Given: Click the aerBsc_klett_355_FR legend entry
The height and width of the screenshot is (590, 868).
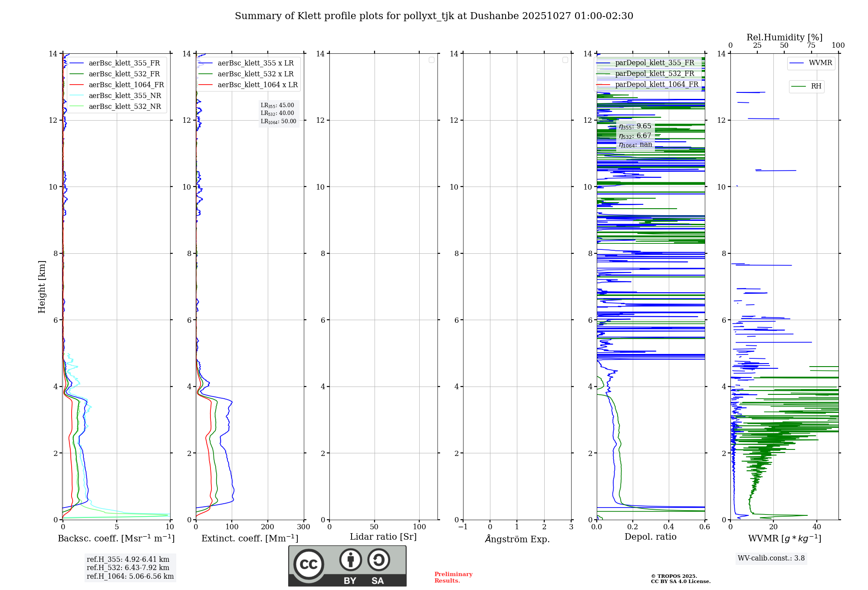Looking at the screenshot, I should coord(124,63).
